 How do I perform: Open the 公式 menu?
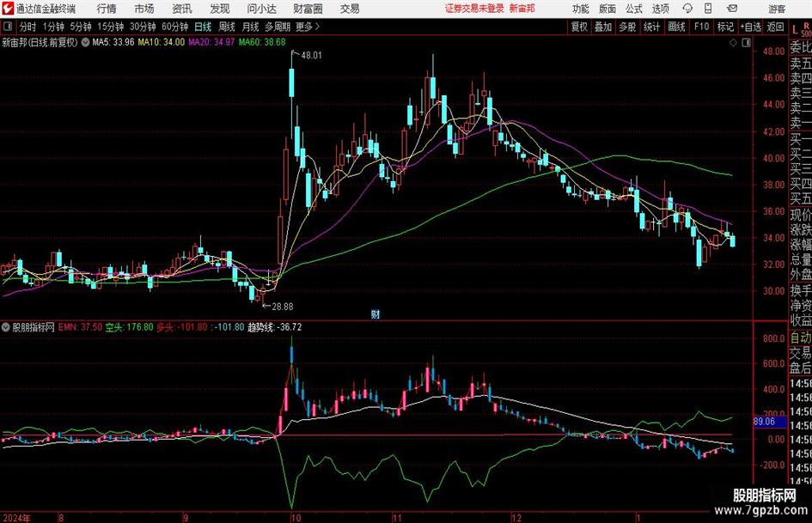point(634,9)
